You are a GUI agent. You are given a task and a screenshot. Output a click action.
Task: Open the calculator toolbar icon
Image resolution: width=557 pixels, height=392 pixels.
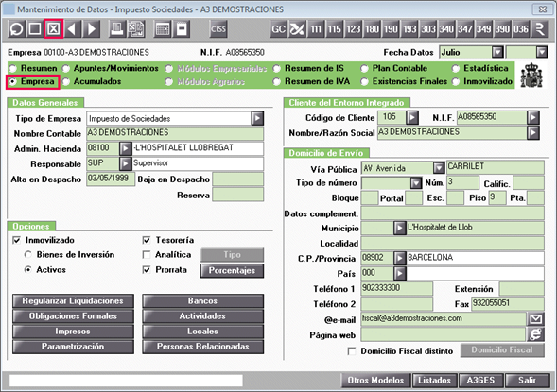[x=163, y=29]
